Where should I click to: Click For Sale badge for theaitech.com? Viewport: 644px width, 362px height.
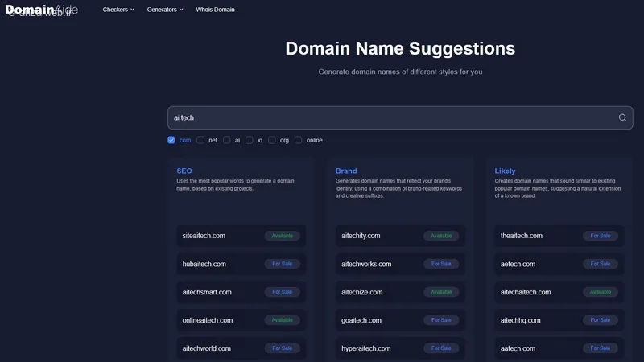coord(601,236)
